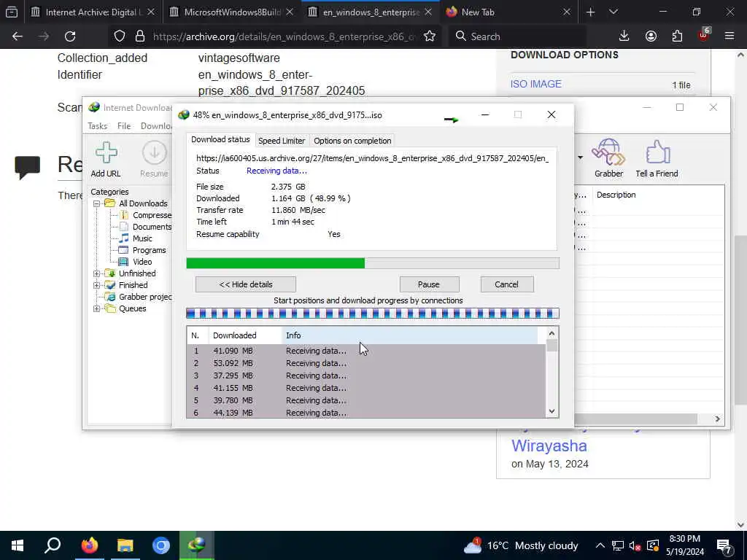This screenshot has height=560, width=747.
Task: Click the browser back arrow
Action: click(18, 36)
